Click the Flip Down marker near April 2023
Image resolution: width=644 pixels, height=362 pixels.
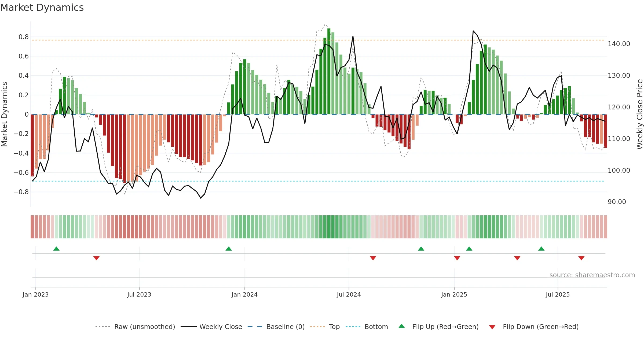point(96,258)
